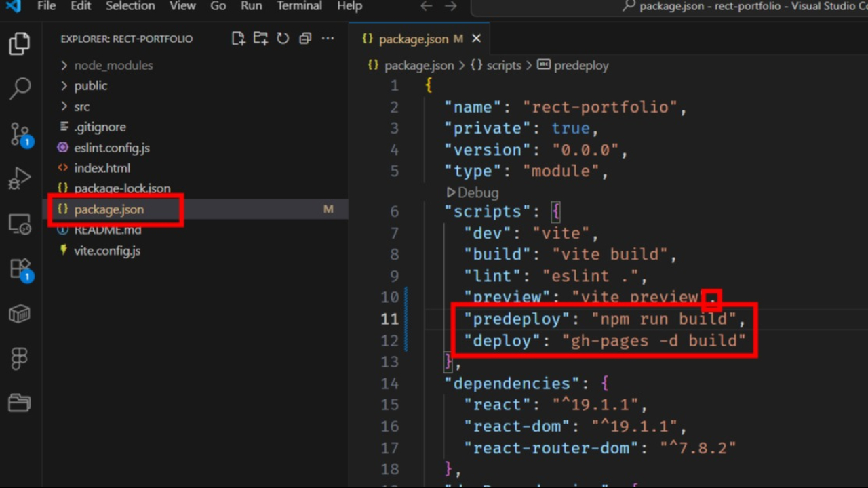This screenshot has height=488, width=868.
Task: Click the Explorer: RECT-PORTFOLIO panel title
Action: pyautogui.click(x=127, y=39)
